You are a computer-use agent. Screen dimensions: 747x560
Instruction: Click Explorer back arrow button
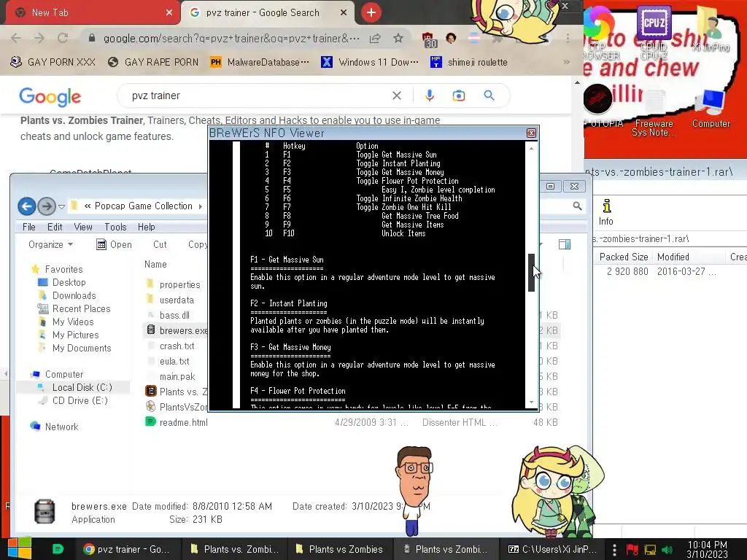[x=27, y=206]
